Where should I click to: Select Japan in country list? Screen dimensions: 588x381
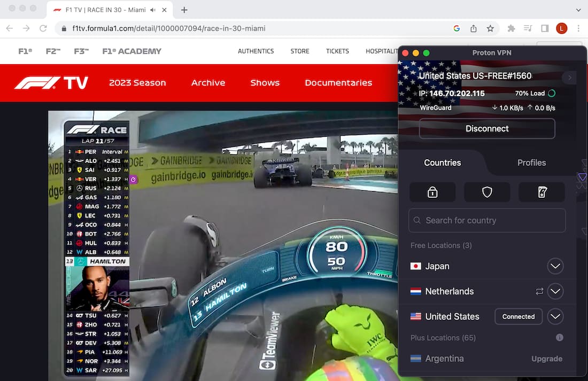437,266
